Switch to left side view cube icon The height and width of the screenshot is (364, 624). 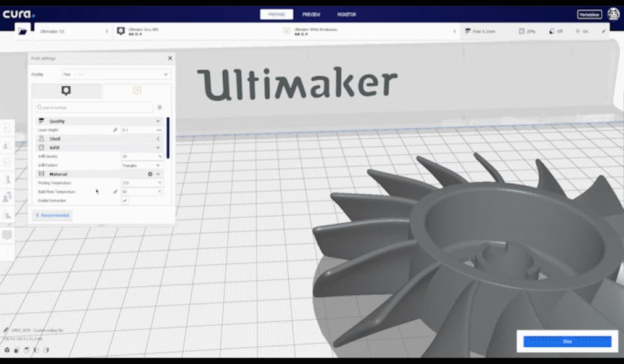click(36, 350)
